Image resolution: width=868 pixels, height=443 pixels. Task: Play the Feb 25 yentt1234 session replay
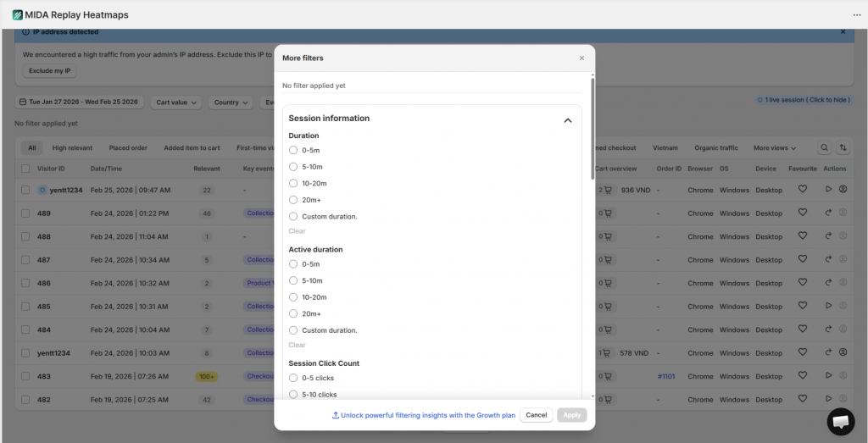pyautogui.click(x=829, y=189)
